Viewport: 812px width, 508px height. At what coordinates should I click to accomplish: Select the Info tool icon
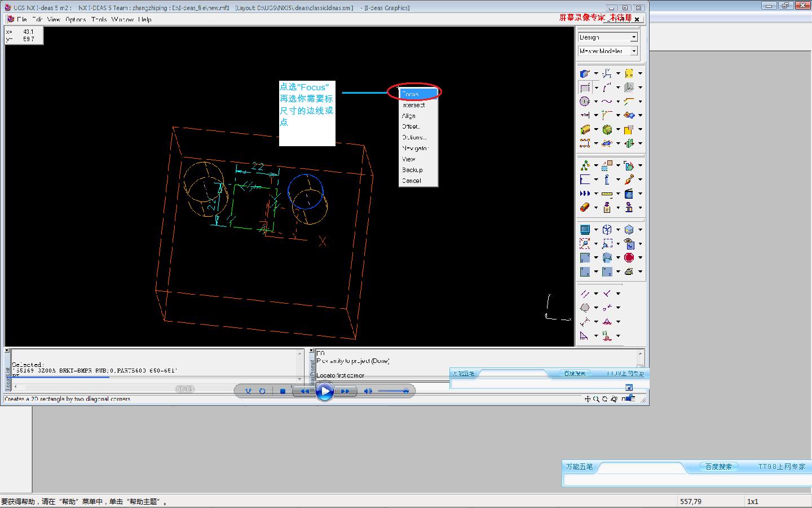607,179
